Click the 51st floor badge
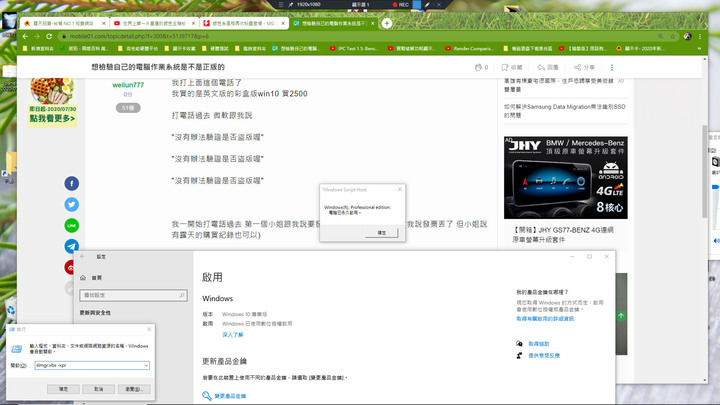Screen dimensions: 720x405 pyautogui.click(x=128, y=108)
